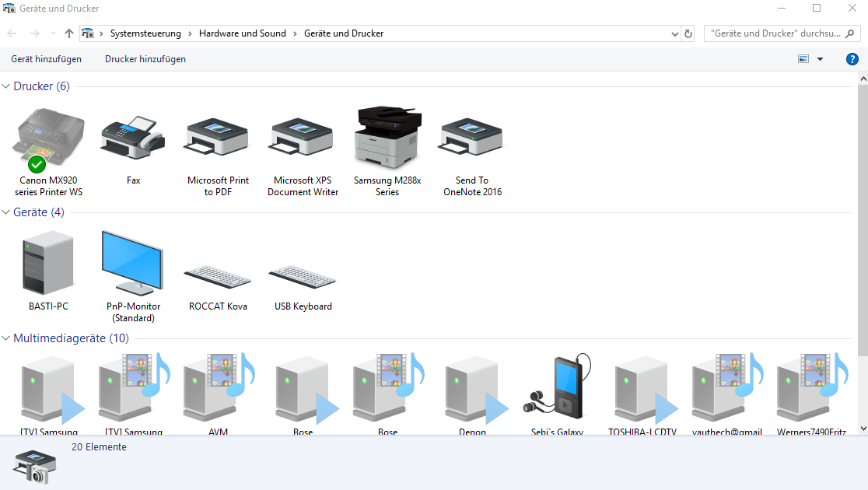Select the Denon media device icon
The height and width of the screenshot is (490, 868).
[x=477, y=390]
